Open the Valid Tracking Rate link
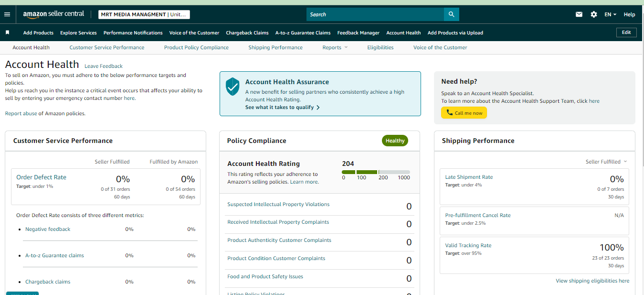This screenshot has height=295, width=644. pyautogui.click(x=468, y=245)
